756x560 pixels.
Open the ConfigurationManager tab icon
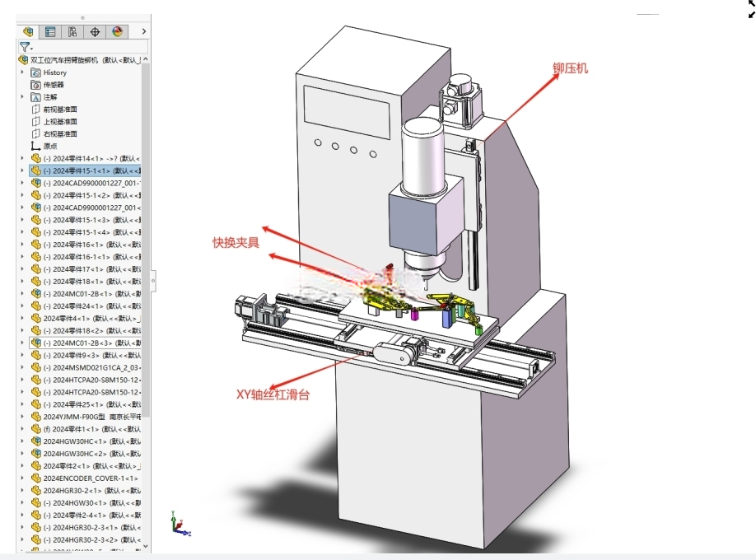click(72, 32)
